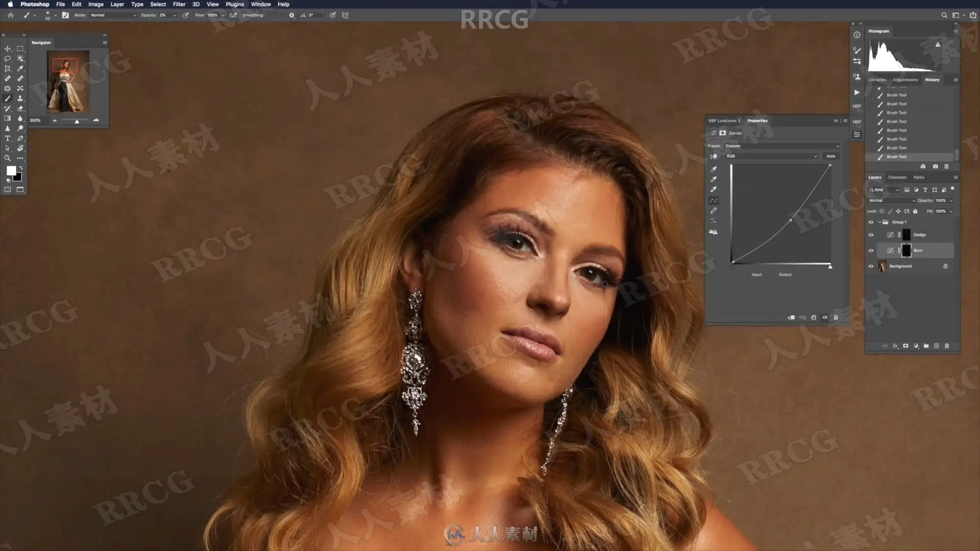Select the Dodge tool in toolbox
The height and width of the screenshot is (551, 980).
[x=20, y=129]
